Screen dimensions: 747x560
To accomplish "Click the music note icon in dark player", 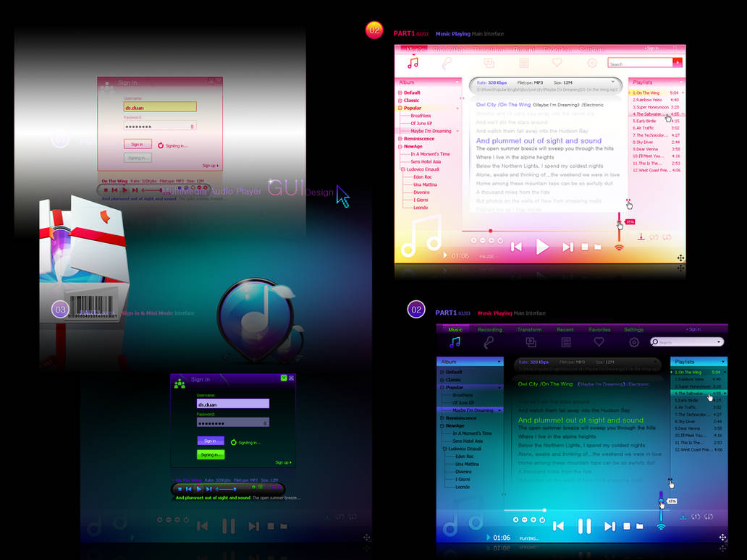I will click(455, 342).
